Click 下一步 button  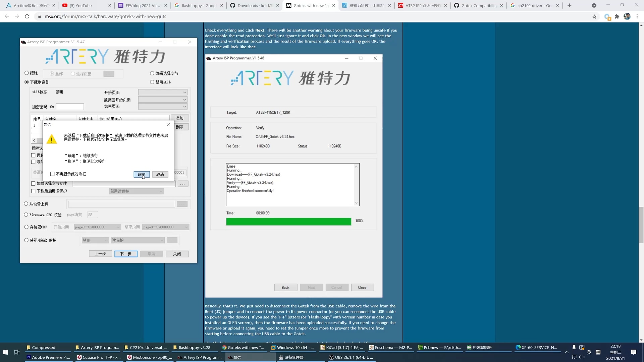(126, 254)
